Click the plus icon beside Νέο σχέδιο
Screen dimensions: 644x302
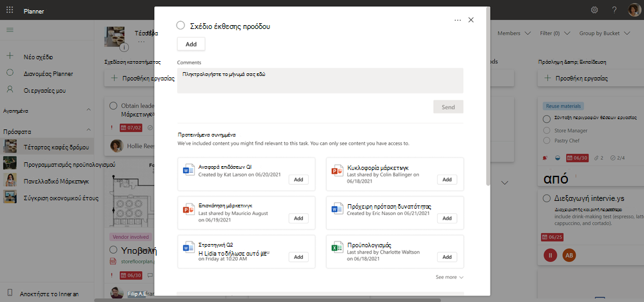10,57
